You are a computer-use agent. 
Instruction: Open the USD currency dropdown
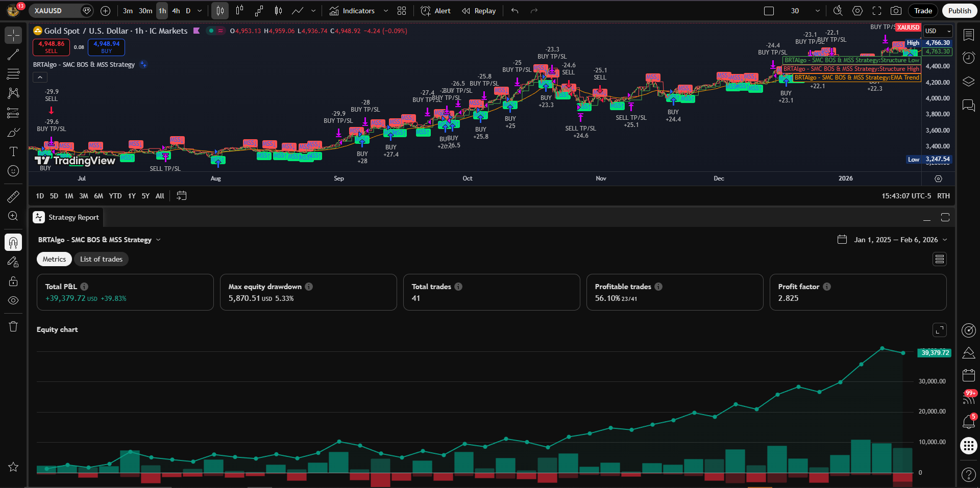pos(938,31)
